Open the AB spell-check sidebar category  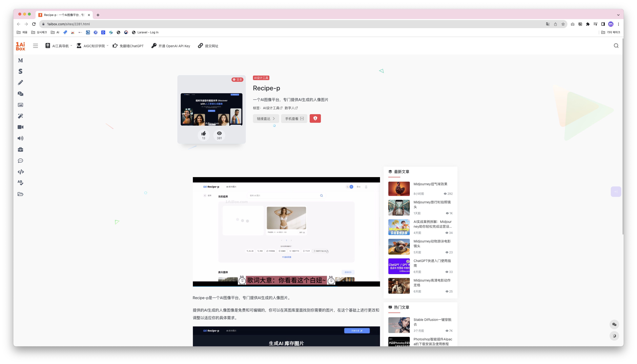(x=21, y=183)
